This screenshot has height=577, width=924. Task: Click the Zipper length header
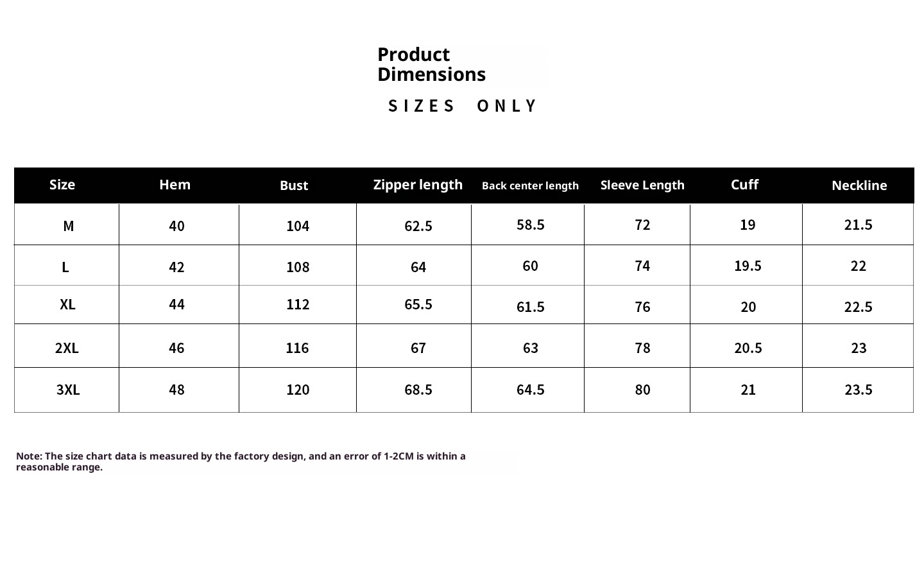[x=418, y=185]
